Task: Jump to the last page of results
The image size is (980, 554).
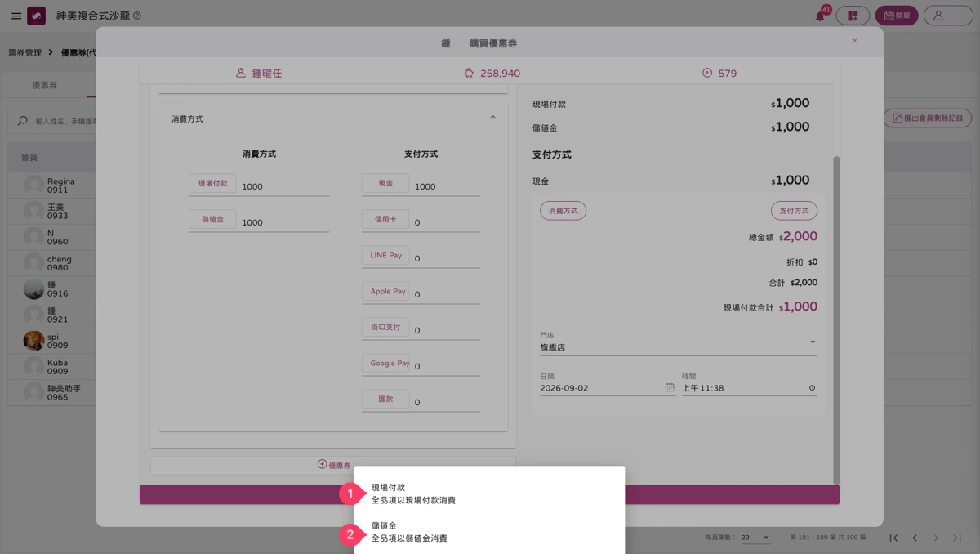Action: 957,538
